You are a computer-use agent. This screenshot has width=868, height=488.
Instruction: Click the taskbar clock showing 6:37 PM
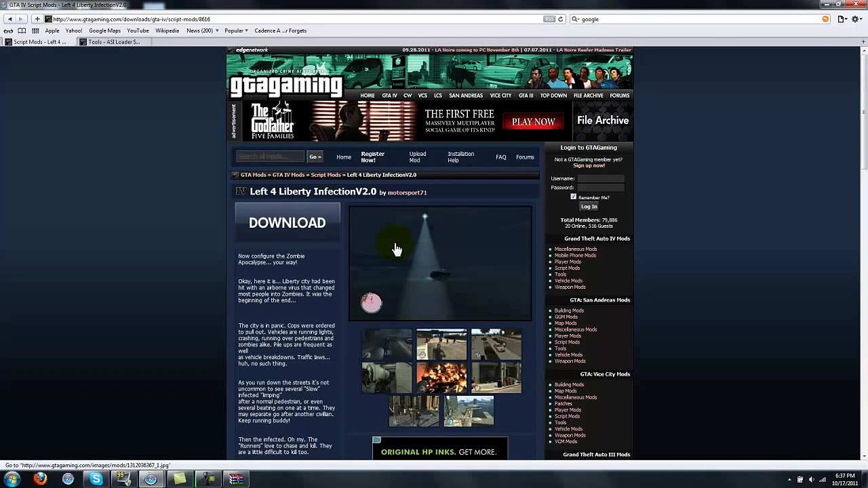[845, 480]
